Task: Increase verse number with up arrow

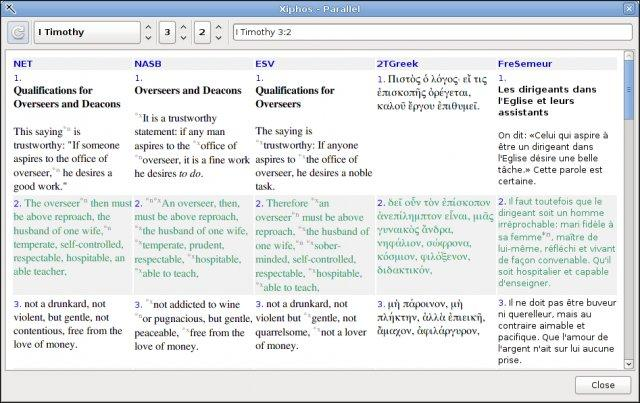Action: pos(219,26)
